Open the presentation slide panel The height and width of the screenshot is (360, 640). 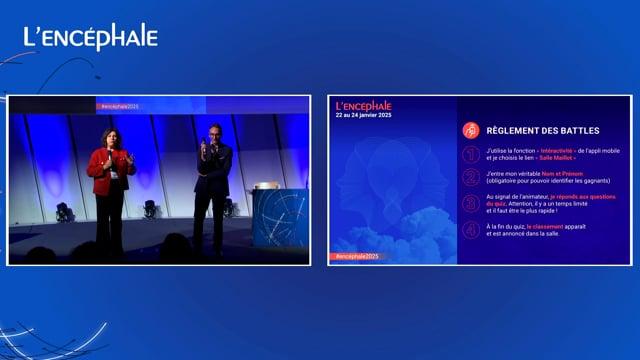480,180
